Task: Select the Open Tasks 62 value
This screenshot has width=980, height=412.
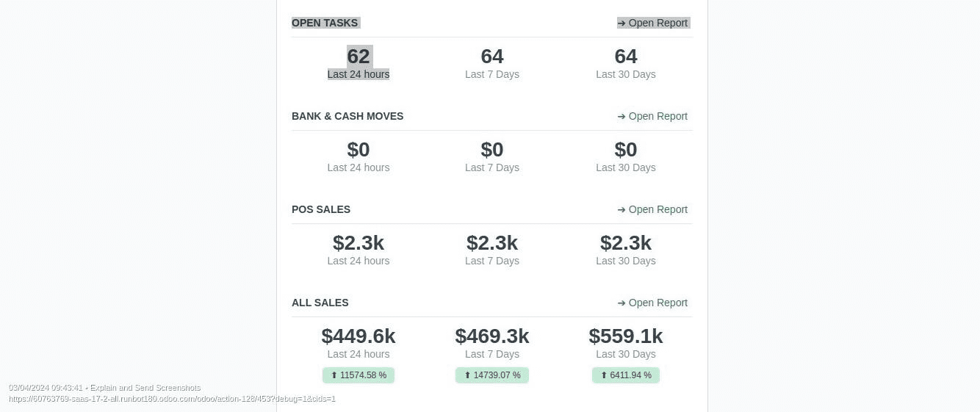Action: tap(359, 57)
